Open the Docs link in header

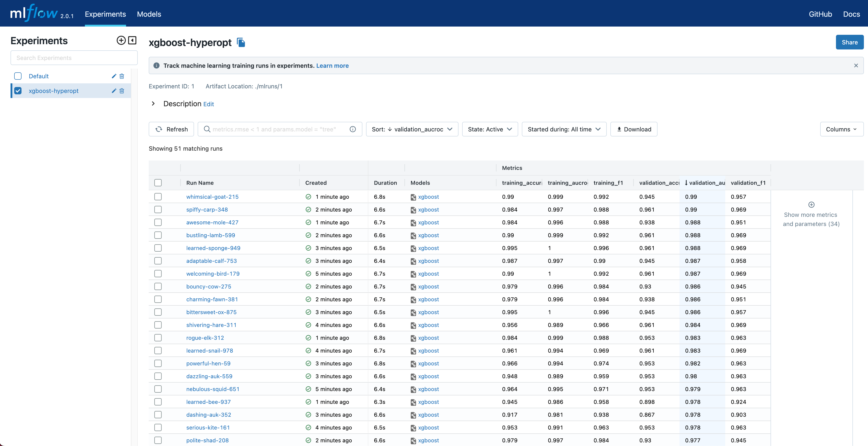[851, 14]
